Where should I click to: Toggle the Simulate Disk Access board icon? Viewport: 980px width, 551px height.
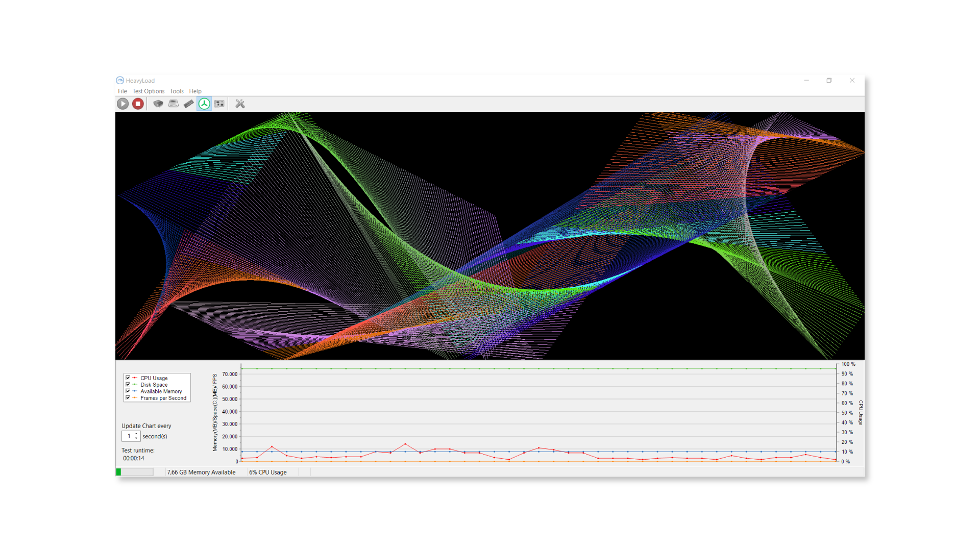click(x=219, y=104)
